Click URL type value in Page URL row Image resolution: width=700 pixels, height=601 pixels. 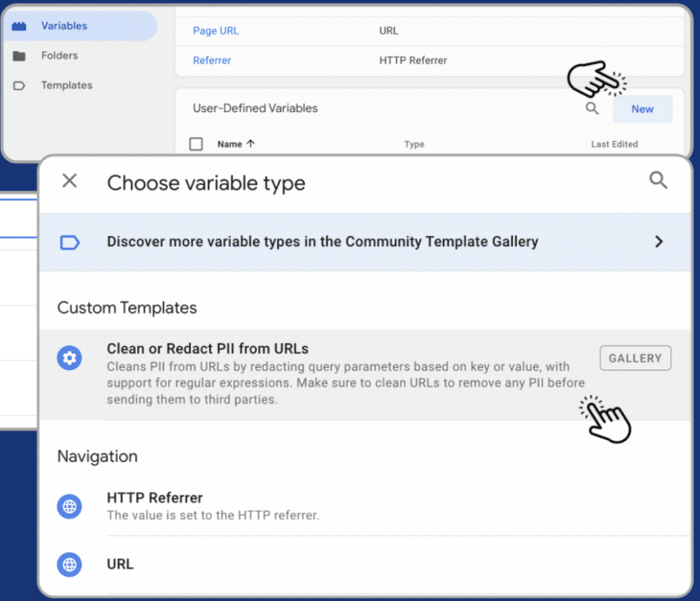[388, 31]
